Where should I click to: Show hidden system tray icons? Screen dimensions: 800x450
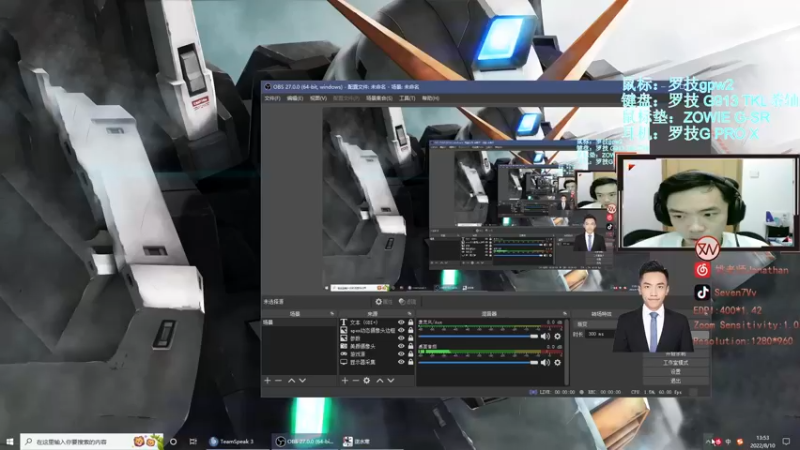pos(708,441)
